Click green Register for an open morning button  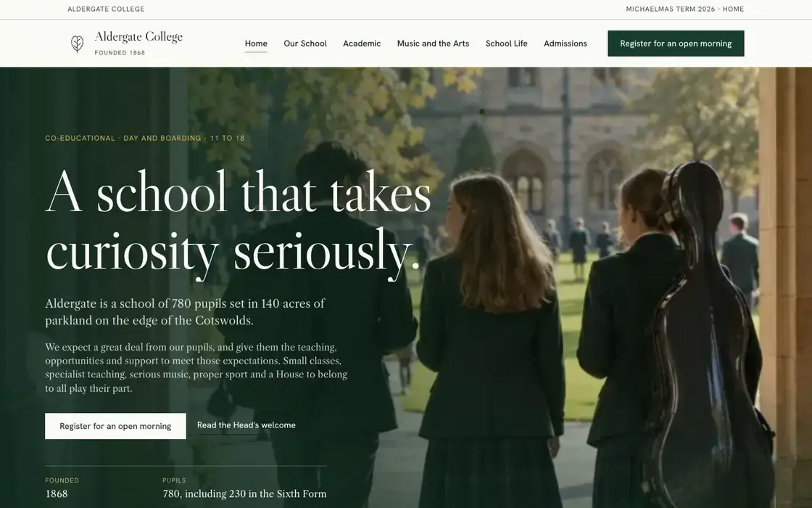[x=676, y=44]
